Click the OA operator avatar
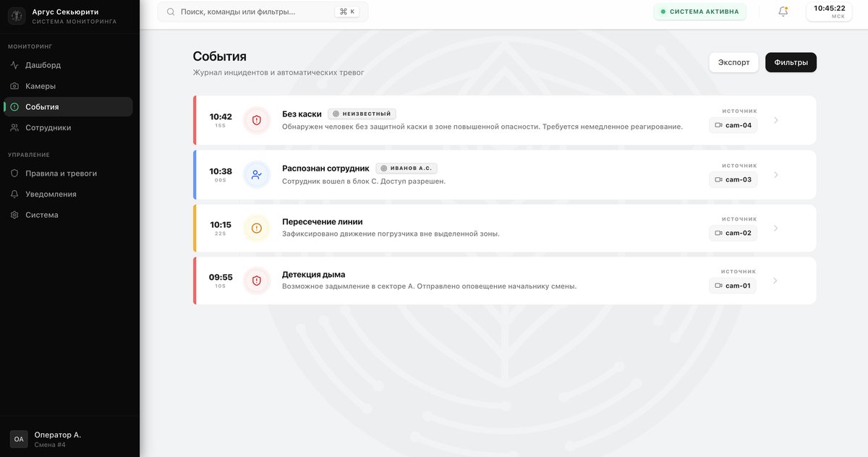 (x=19, y=439)
